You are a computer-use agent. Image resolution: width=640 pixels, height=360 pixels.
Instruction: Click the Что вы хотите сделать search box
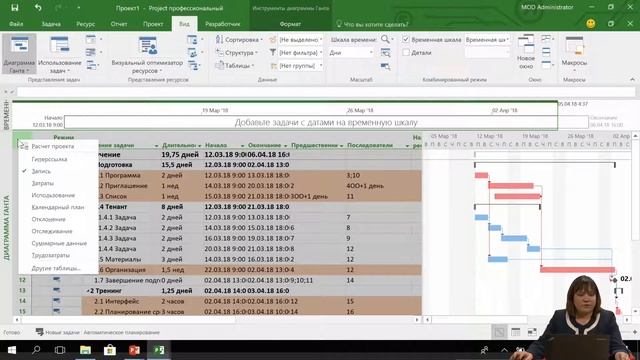point(376,24)
